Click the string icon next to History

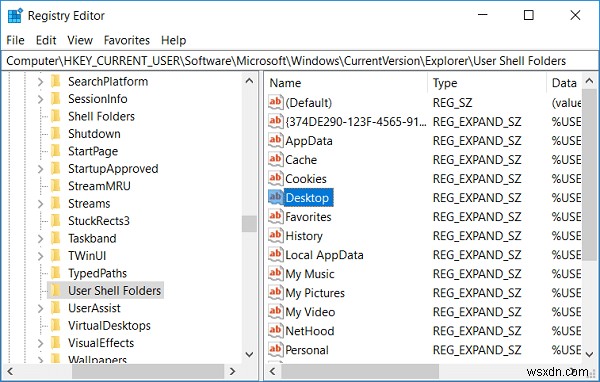coord(276,235)
